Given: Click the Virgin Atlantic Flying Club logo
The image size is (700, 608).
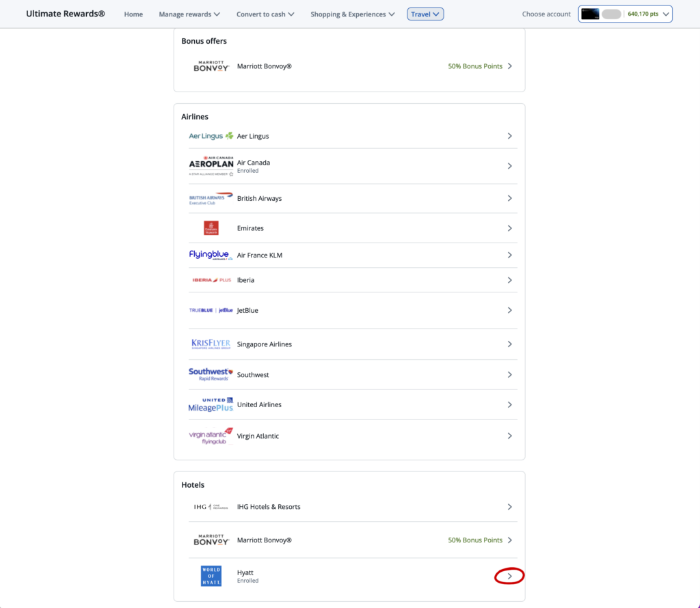Looking at the screenshot, I should (x=211, y=436).
